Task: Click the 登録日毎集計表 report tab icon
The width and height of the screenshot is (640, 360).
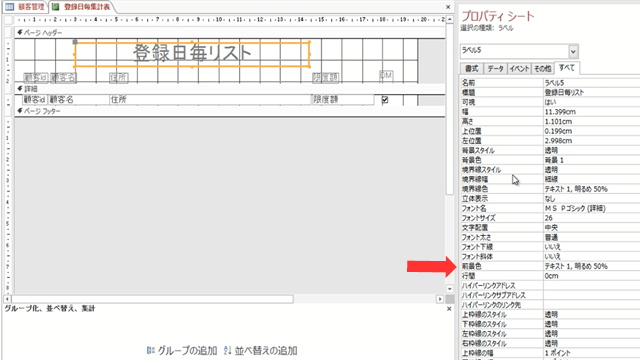Action: (56, 7)
